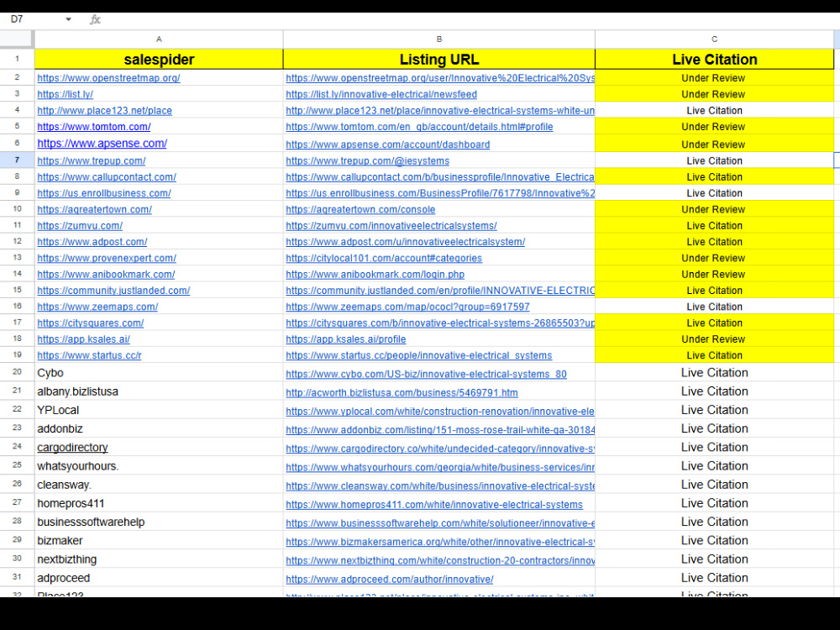Open the Name box dropdown arrow
This screenshot has height=630, width=840.
pos(68,19)
